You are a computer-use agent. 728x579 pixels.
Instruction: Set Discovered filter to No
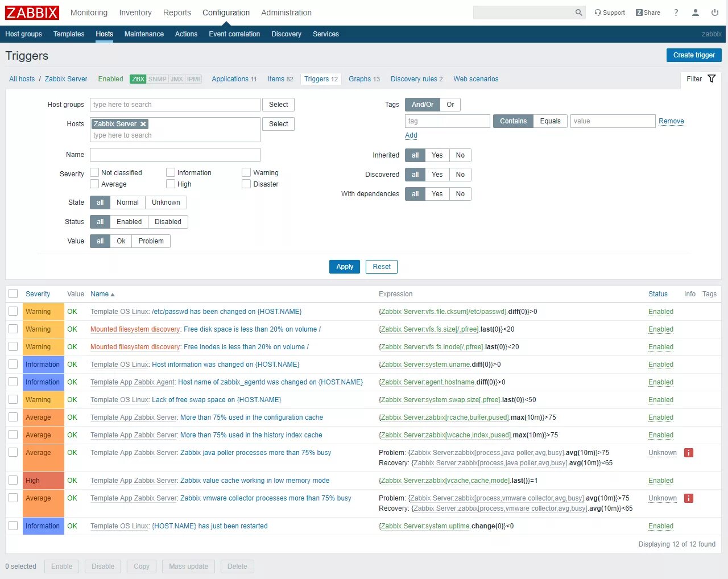tap(460, 175)
